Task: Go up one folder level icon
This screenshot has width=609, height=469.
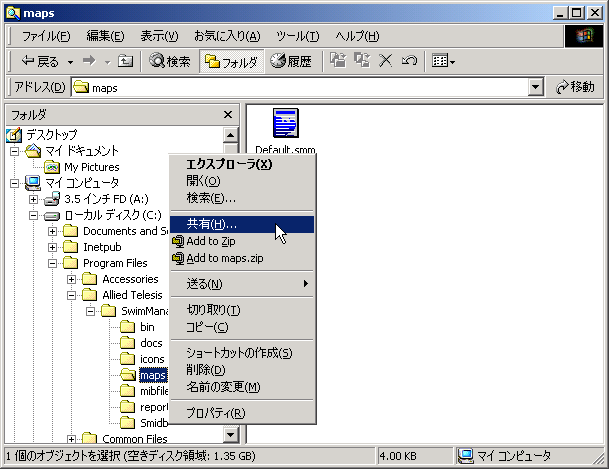Action: click(125, 61)
